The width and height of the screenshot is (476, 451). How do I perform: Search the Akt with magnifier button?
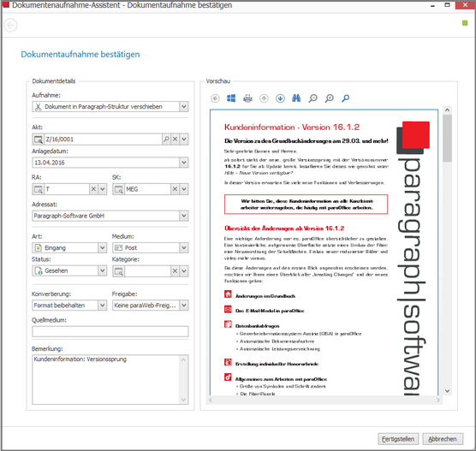[x=166, y=139]
